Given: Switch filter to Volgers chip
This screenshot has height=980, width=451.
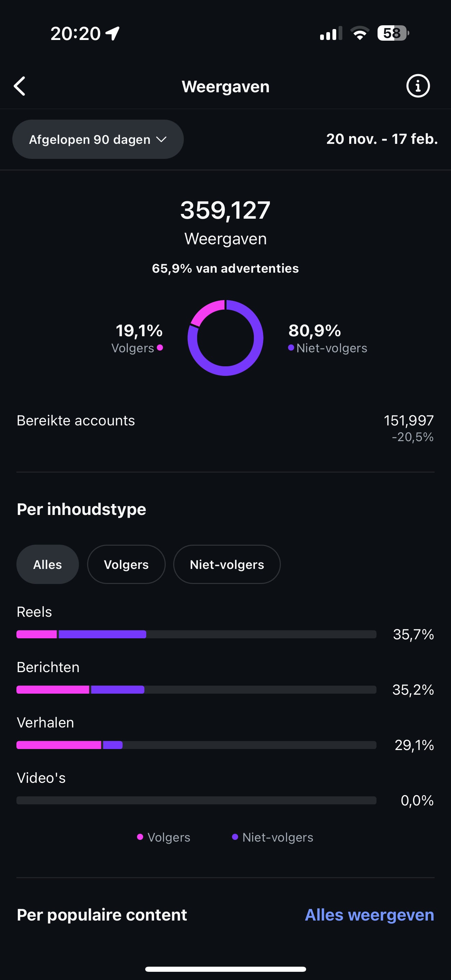Looking at the screenshot, I should click(126, 564).
